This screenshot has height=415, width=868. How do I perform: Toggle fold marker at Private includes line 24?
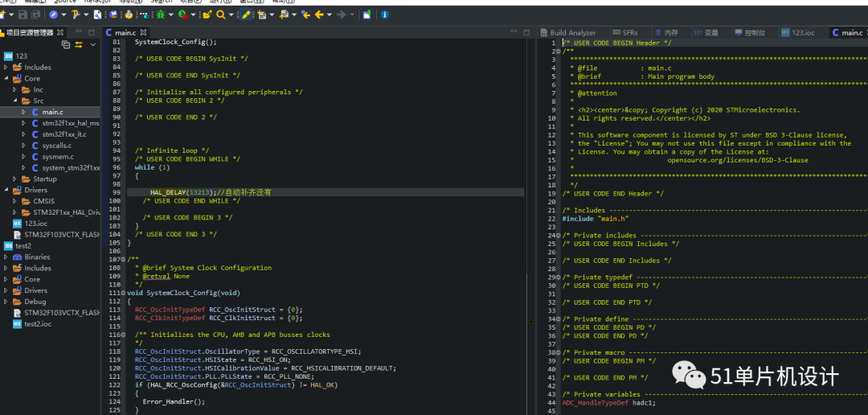(x=559, y=236)
